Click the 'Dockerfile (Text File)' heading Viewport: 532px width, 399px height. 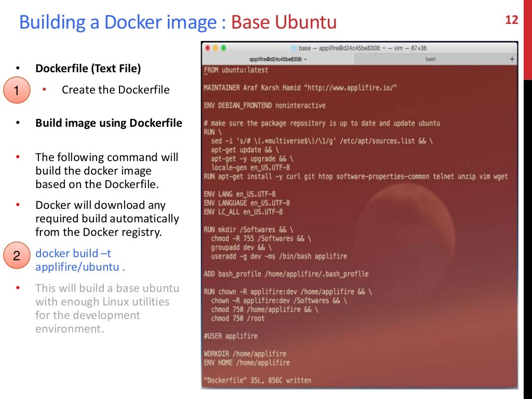pyautogui.click(x=88, y=69)
